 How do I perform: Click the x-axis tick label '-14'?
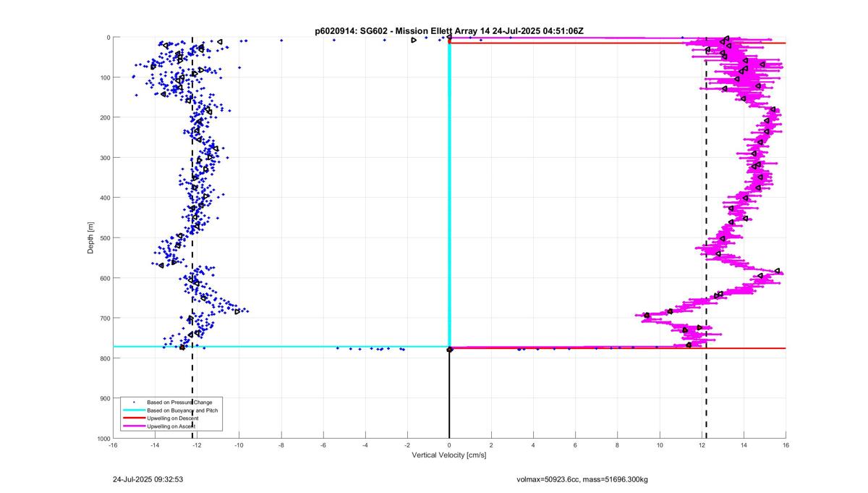click(155, 445)
